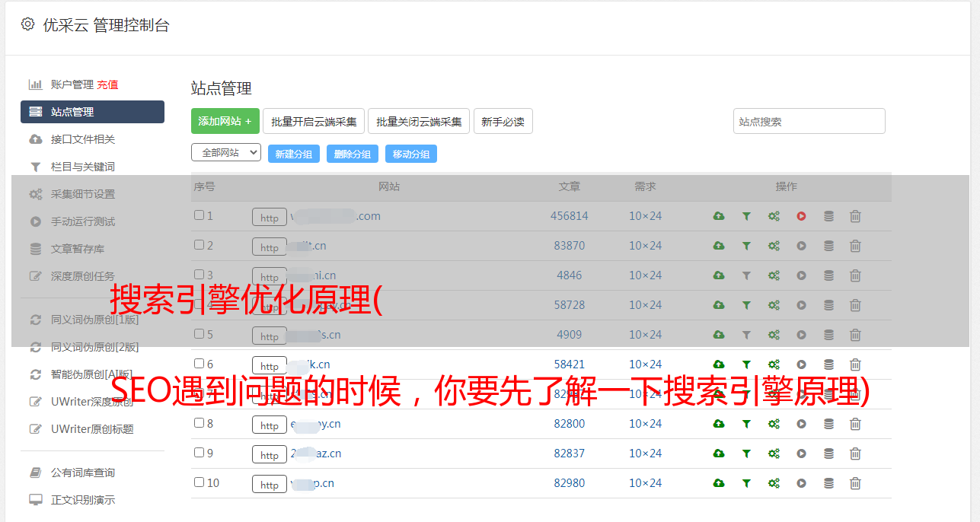Click the 批量关闭云端采集 button
Screen dimensions: 980x522
(x=419, y=121)
